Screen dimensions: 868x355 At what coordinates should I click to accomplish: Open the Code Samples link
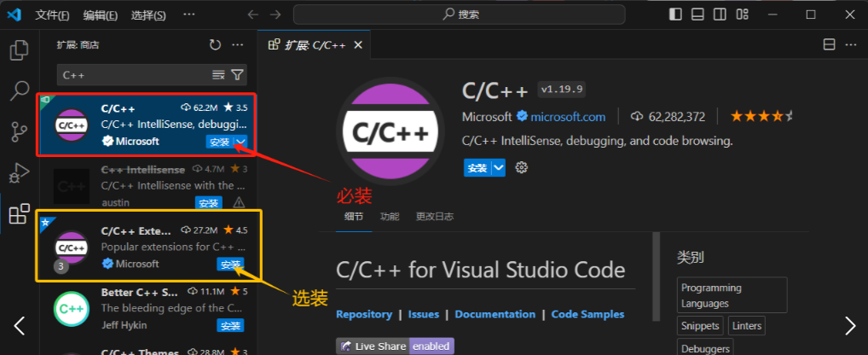587,314
